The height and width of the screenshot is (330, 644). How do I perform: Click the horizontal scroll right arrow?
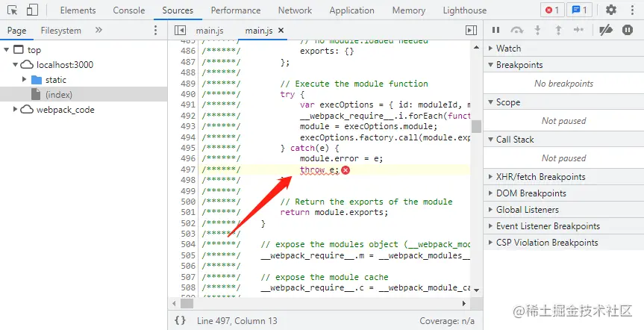(464, 303)
